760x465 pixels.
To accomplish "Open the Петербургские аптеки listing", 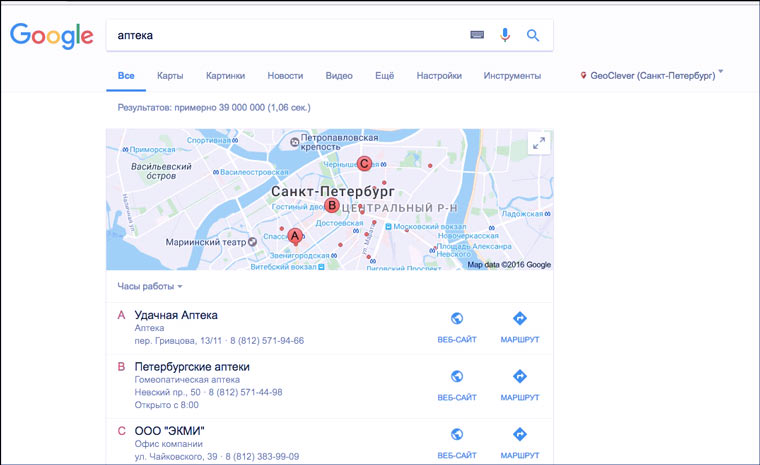I will [192, 367].
